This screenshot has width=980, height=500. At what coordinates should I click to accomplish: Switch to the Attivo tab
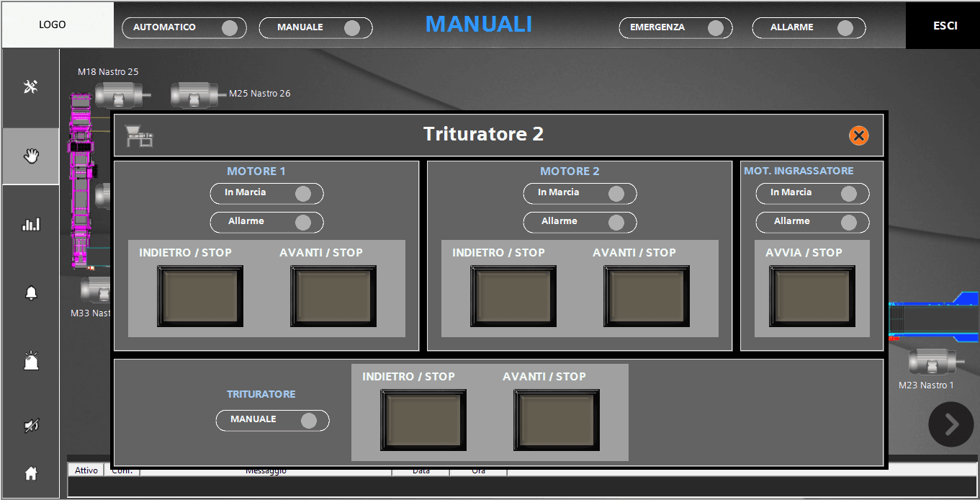tap(85, 469)
